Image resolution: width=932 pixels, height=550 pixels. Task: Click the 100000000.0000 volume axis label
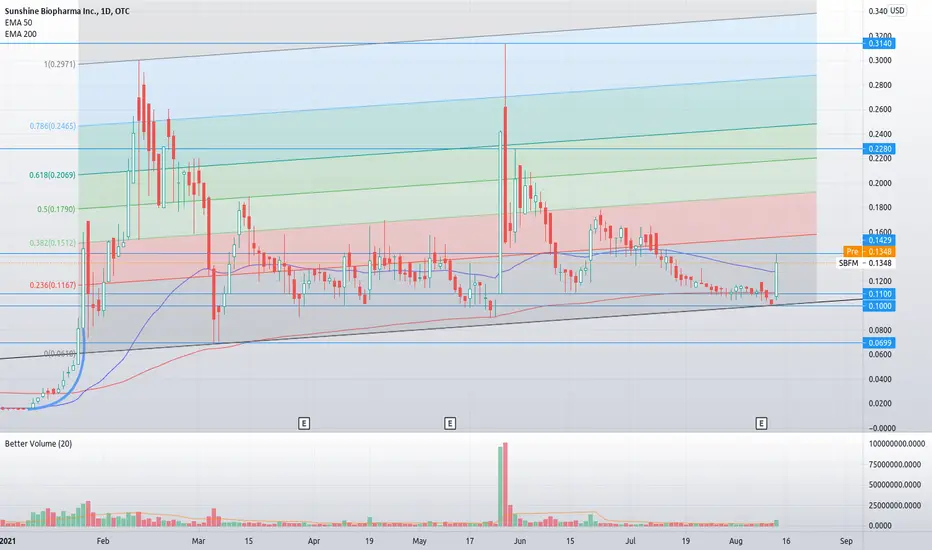coord(897,444)
